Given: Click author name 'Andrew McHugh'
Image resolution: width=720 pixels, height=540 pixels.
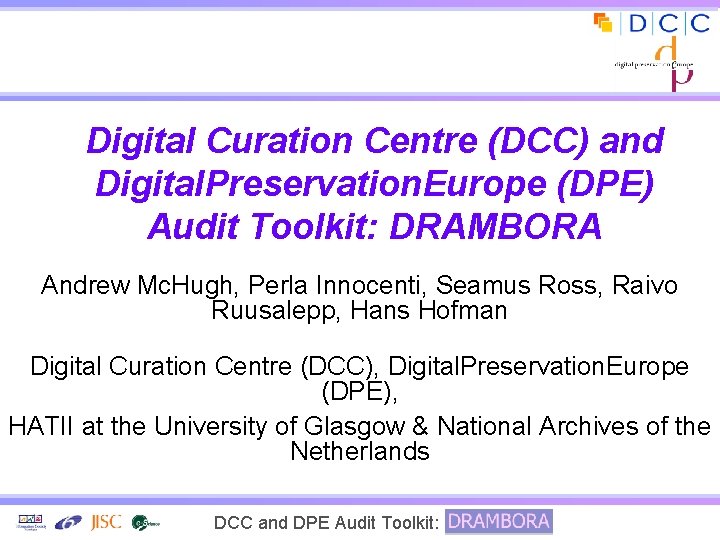Looking at the screenshot, I should click(x=136, y=286).
